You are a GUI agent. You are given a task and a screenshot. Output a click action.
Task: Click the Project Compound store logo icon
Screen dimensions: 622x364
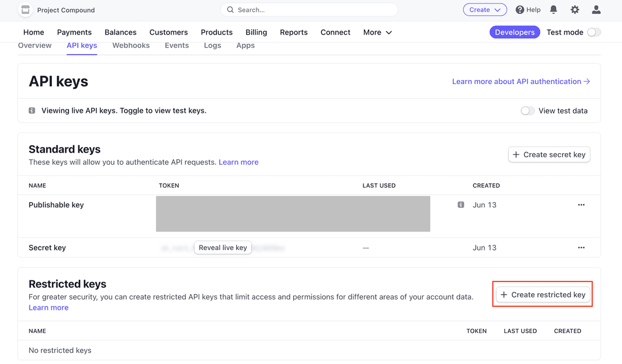pyautogui.click(x=25, y=10)
